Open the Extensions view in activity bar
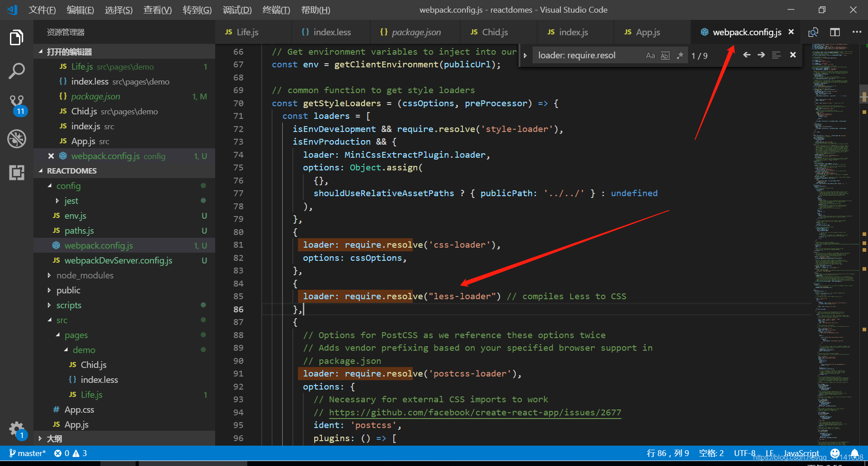The width and height of the screenshot is (868, 466). point(17,172)
